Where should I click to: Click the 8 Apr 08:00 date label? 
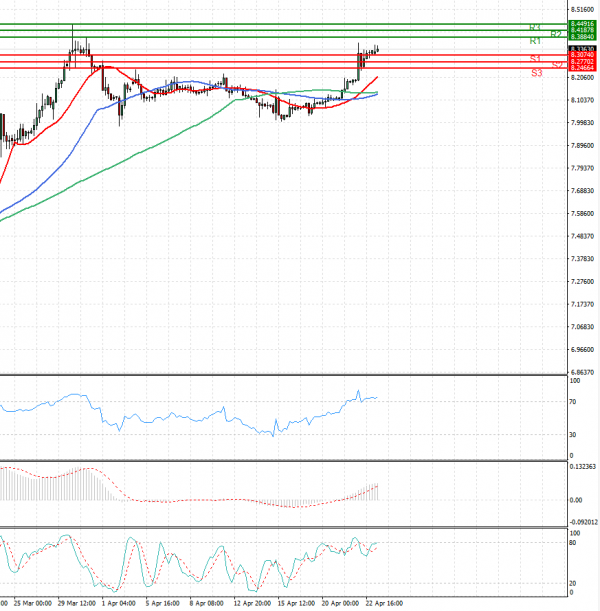point(207,603)
